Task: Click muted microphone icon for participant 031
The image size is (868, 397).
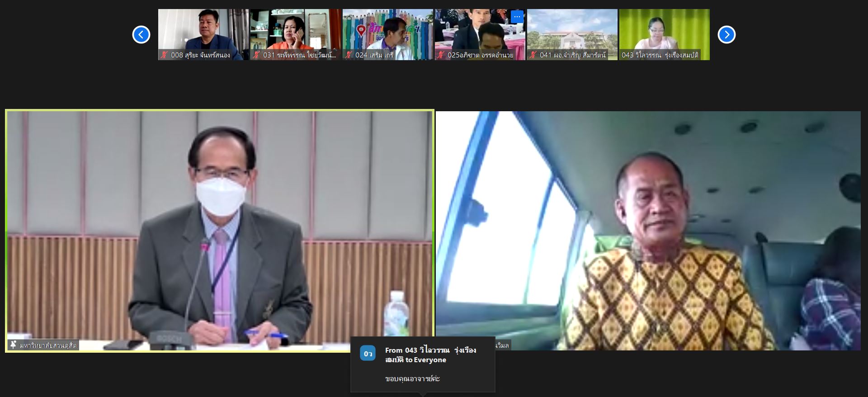Action: [256, 55]
